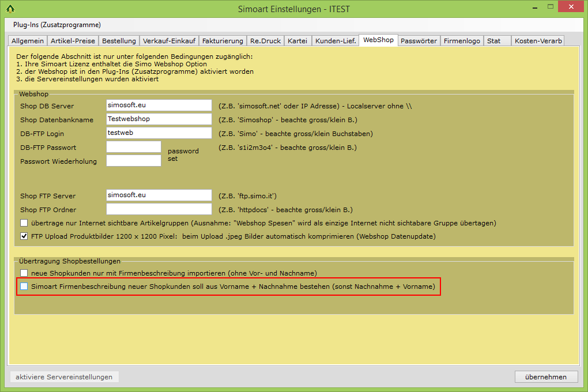Viewport: 588px width, 392px height.
Task: Click the Simoart app icon in title bar
Action: pos(10,9)
